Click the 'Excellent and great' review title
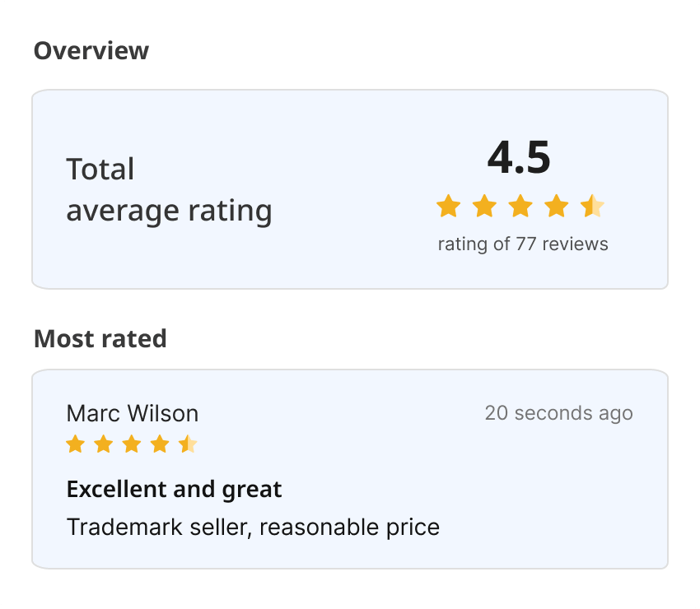Image resolution: width=700 pixels, height=609 pixels. (174, 490)
